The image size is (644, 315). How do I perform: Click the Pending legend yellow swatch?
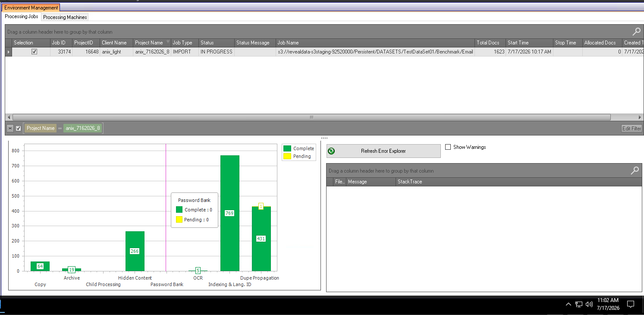click(x=287, y=156)
